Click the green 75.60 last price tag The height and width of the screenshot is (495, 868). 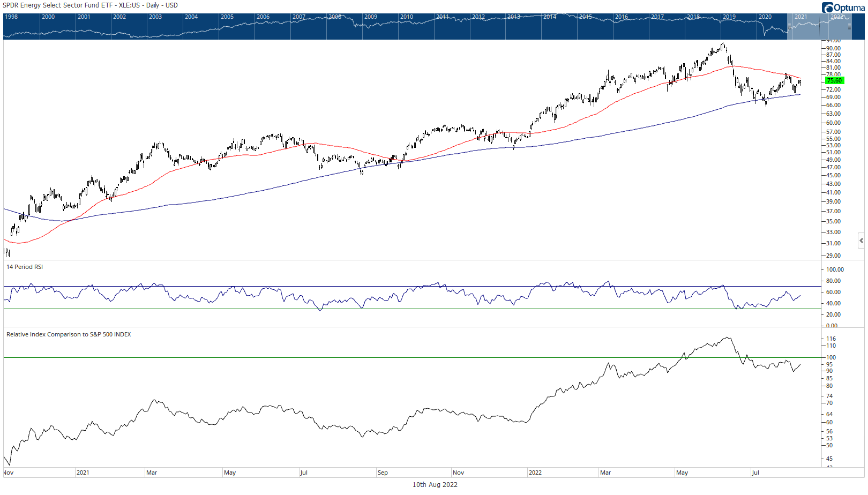tap(834, 80)
